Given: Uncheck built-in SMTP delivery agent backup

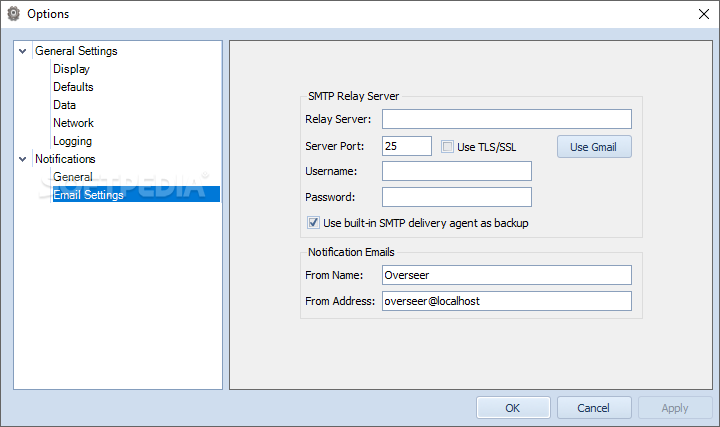Looking at the screenshot, I should tap(313, 223).
